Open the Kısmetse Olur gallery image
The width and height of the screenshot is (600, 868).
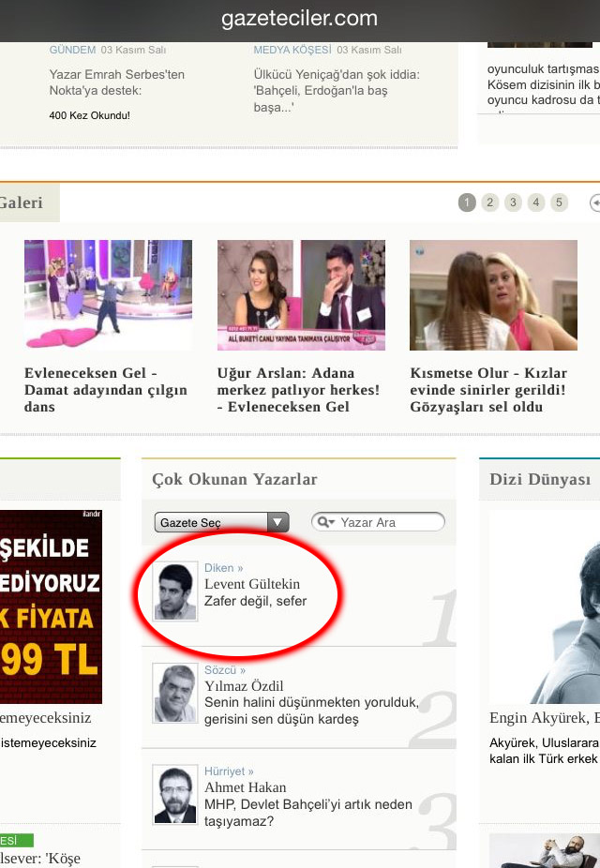click(x=493, y=294)
